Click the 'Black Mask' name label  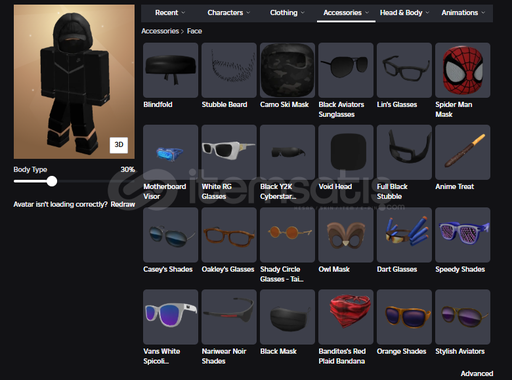click(278, 351)
